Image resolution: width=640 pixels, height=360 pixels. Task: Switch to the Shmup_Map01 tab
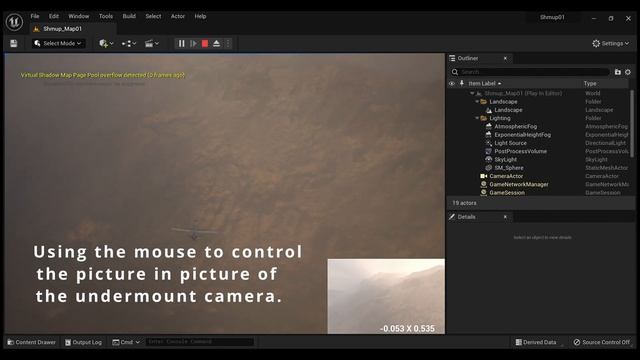(62, 29)
